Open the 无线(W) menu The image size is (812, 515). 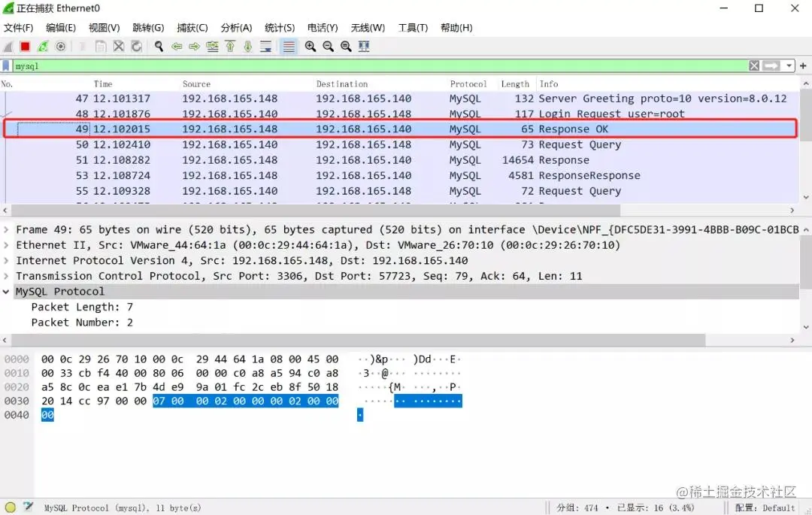click(x=368, y=27)
